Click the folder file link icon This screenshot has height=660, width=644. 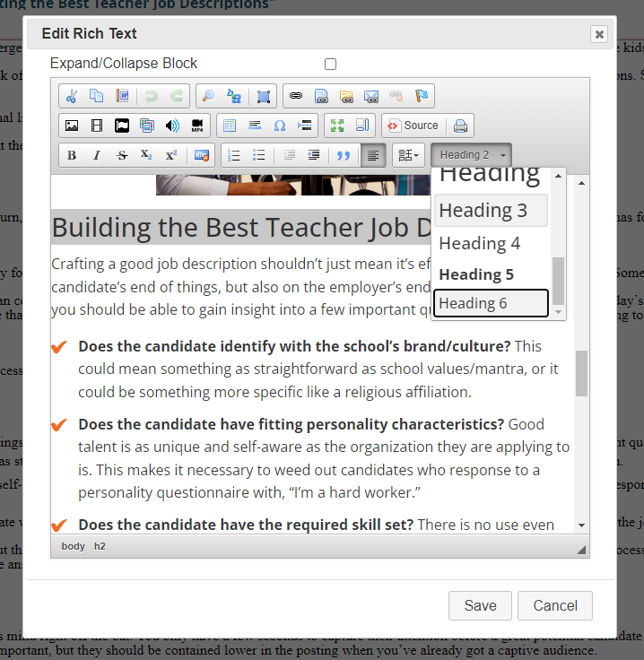click(346, 96)
